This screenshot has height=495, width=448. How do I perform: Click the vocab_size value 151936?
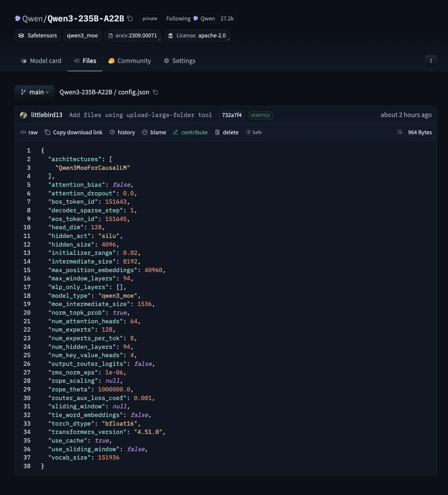pyautogui.click(x=109, y=458)
